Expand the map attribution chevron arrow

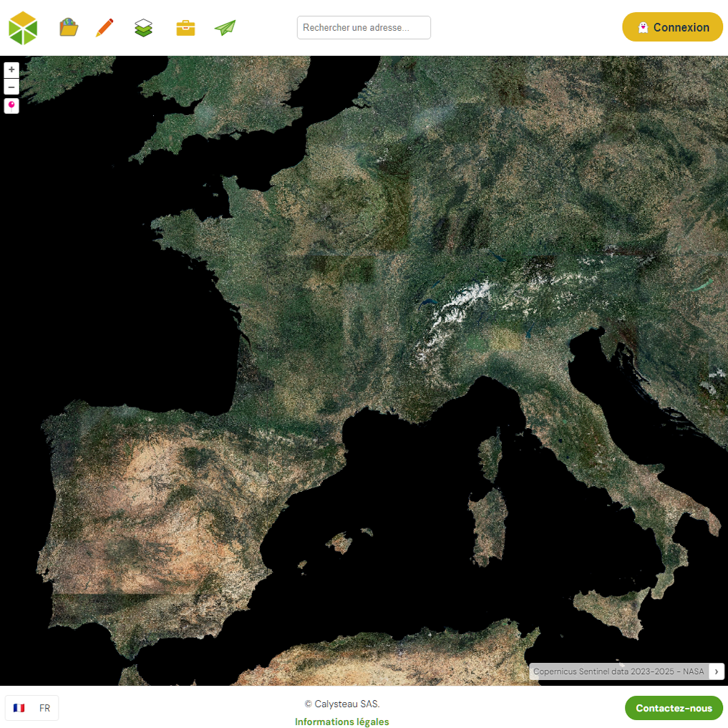pos(717,671)
